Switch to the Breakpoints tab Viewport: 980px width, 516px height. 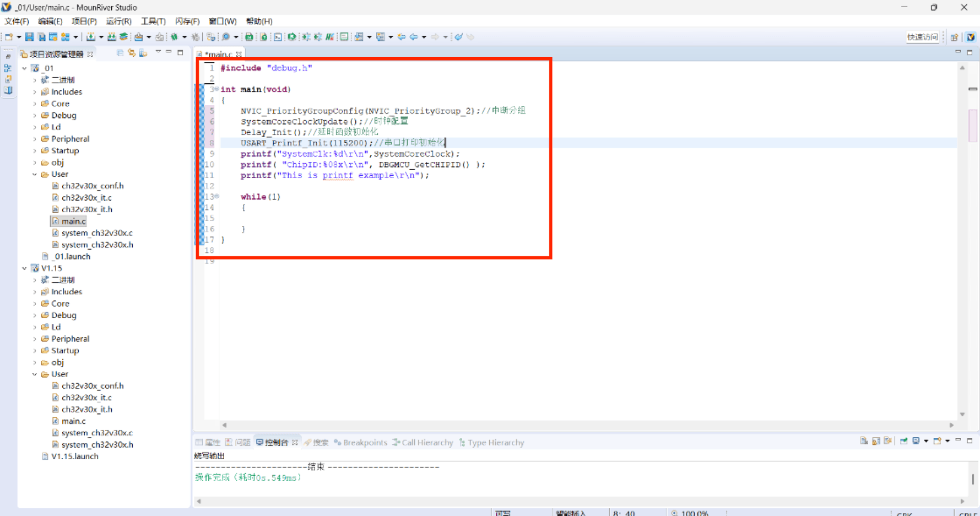tap(361, 442)
